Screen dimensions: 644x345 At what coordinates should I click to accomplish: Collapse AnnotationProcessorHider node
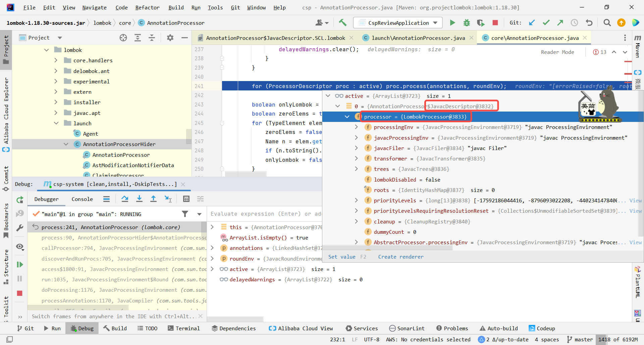click(x=66, y=144)
